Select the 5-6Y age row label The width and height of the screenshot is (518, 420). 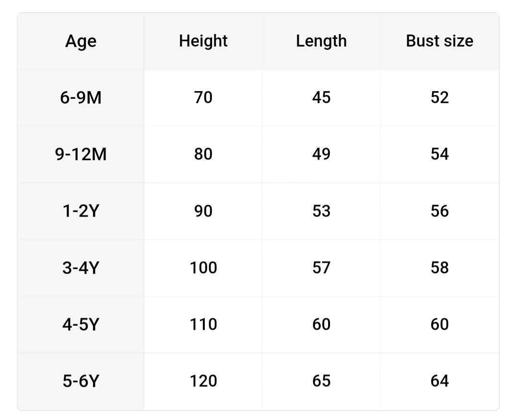pos(81,381)
